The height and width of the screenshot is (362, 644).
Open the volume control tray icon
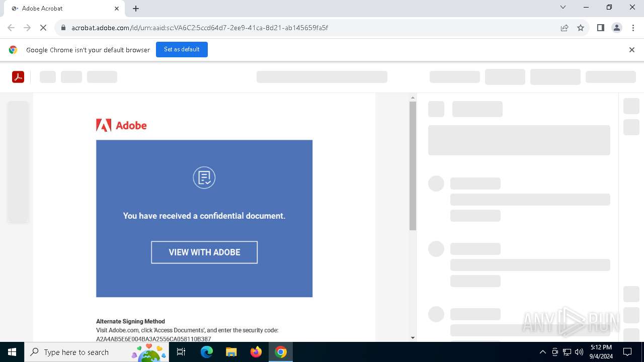pyautogui.click(x=579, y=352)
